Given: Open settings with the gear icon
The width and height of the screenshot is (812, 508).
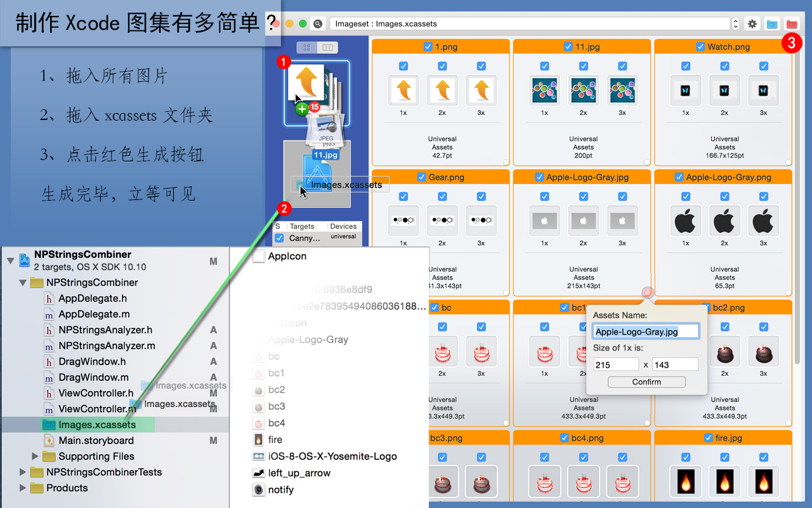Looking at the screenshot, I should click(752, 23).
